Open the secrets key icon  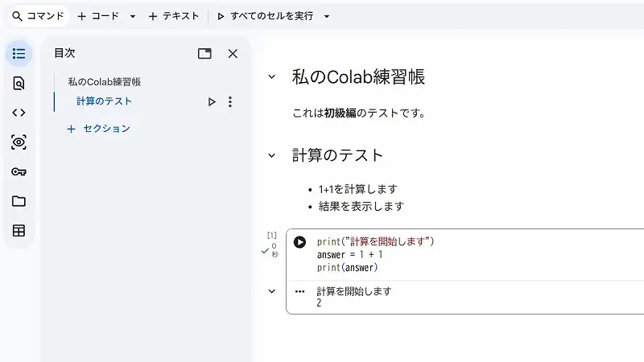[x=19, y=172]
